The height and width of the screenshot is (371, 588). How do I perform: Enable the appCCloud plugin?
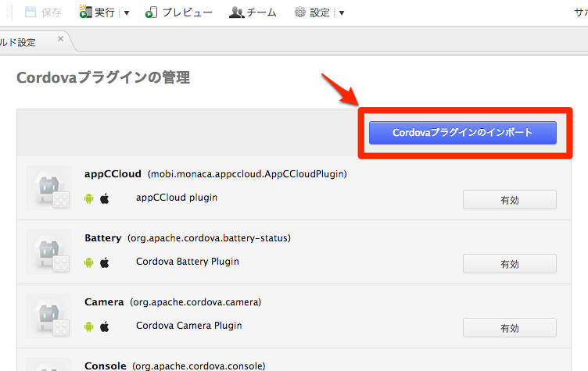509,199
